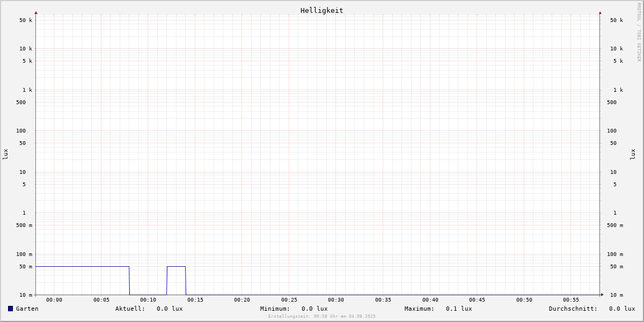Viewport: 644px width, 322px height.
Task: Select the left-axis 500 label
Action: [x=21, y=103]
